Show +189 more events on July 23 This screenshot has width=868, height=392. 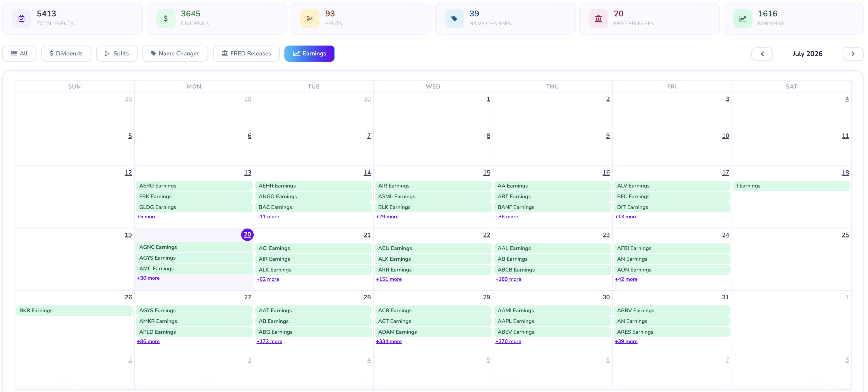508,279
